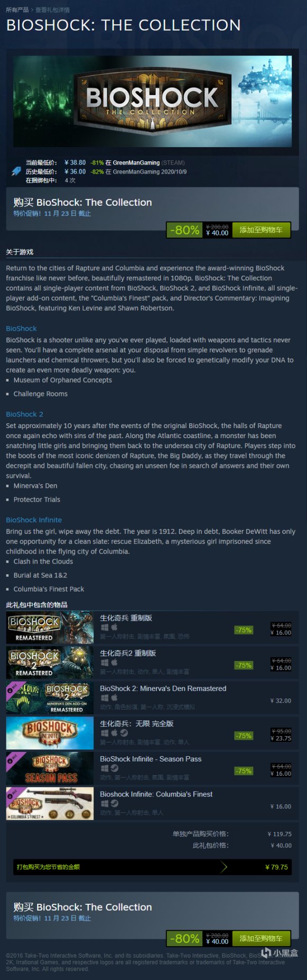Image resolution: width=307 pixels, height=980 pixels.
Task: Open Columbia's Finest thumbnail image
Action: pos(50,804)
